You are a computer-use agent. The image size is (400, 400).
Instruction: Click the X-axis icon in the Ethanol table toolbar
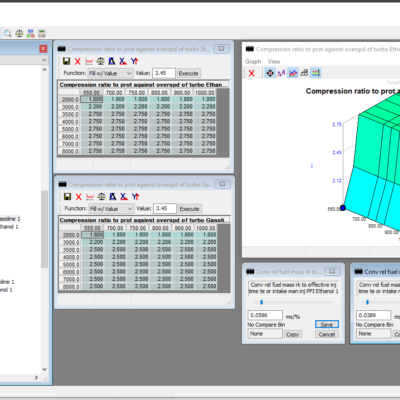click(123, 61)
